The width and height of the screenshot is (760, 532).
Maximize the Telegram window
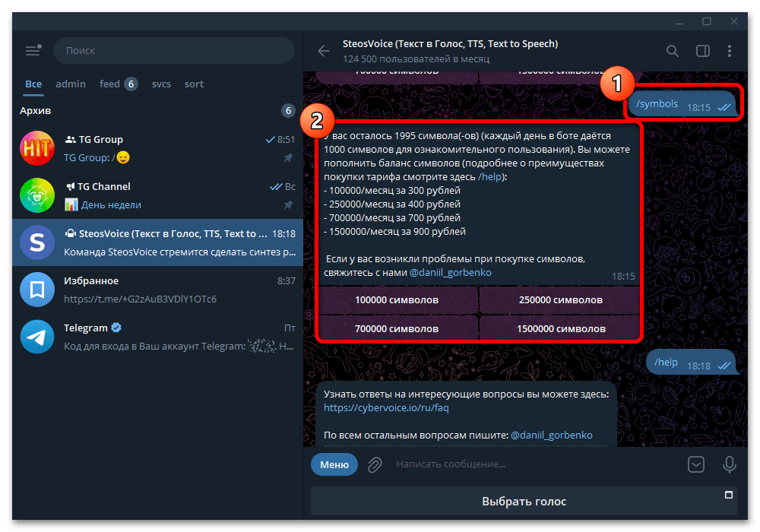(707, 21)
